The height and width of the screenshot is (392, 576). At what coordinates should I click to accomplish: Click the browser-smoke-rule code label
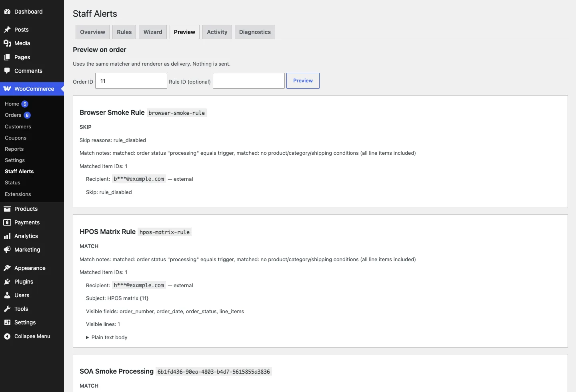(x=177, y=113)
